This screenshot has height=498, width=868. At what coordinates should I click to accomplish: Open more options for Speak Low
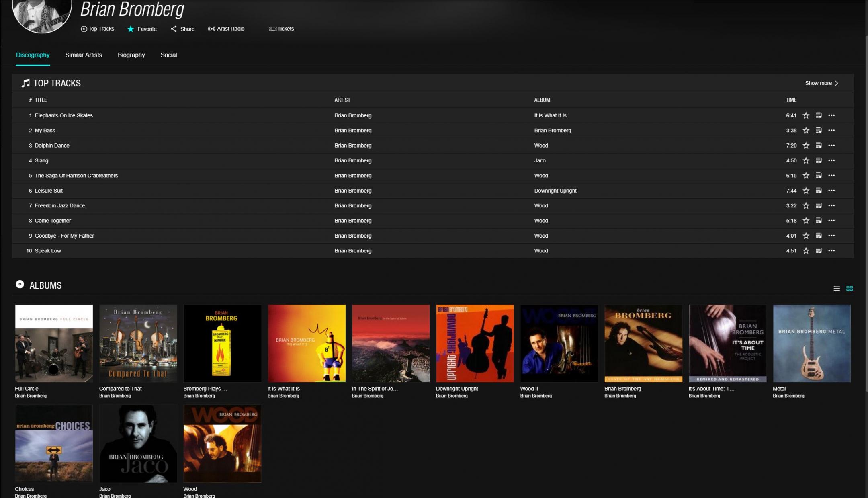(x=831, y=251)
